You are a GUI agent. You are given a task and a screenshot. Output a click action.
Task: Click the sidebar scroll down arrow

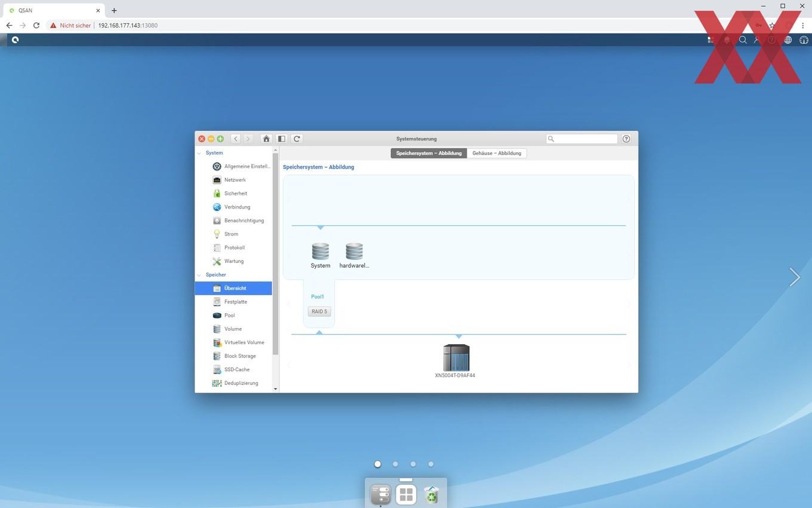[275, 389]
